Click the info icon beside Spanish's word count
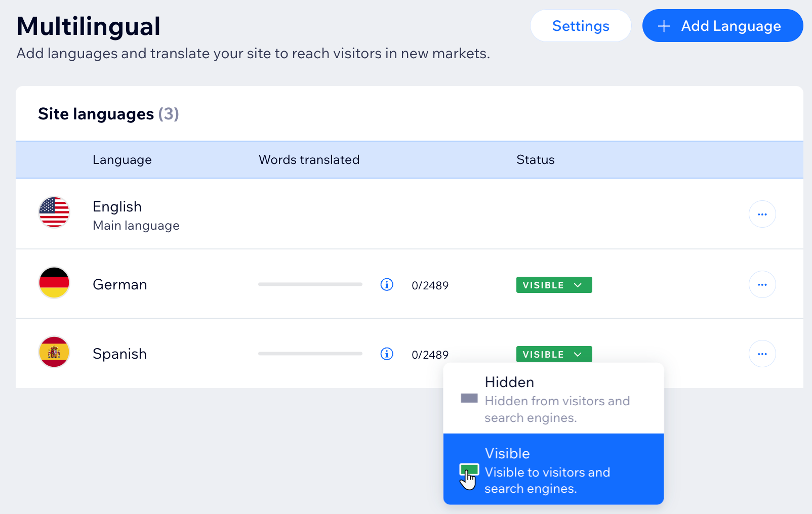Image resolution: width=812 pixels, height=514 pixels. (387, 354)
